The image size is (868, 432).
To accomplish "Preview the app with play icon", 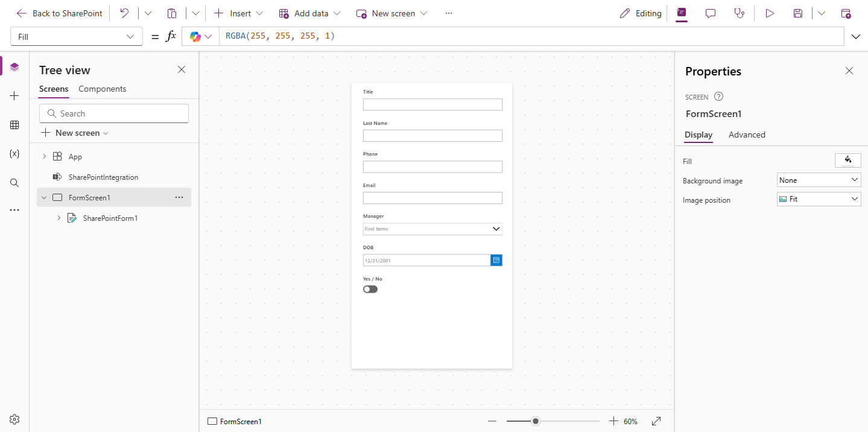I will [769, 13].
